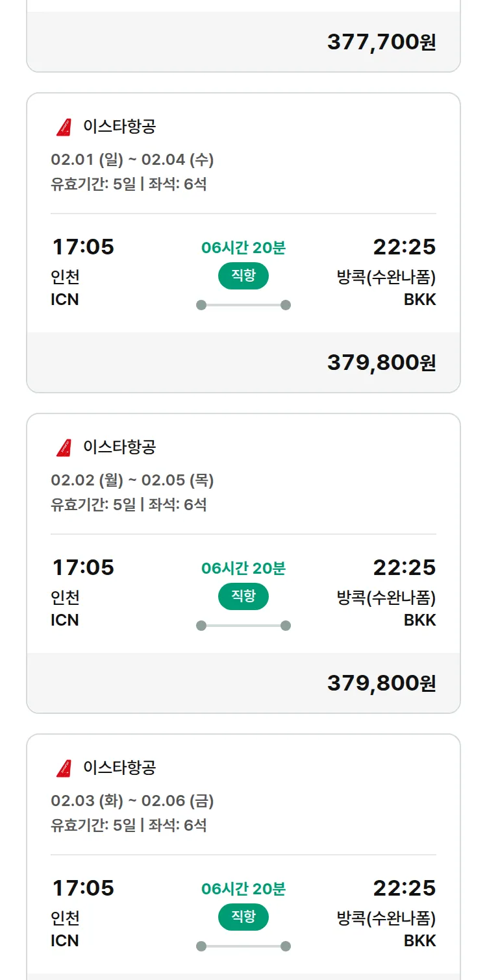487x980 pixels.
Task: Tap the 직항 badge on the 02.02 flight
Action: 243,596
